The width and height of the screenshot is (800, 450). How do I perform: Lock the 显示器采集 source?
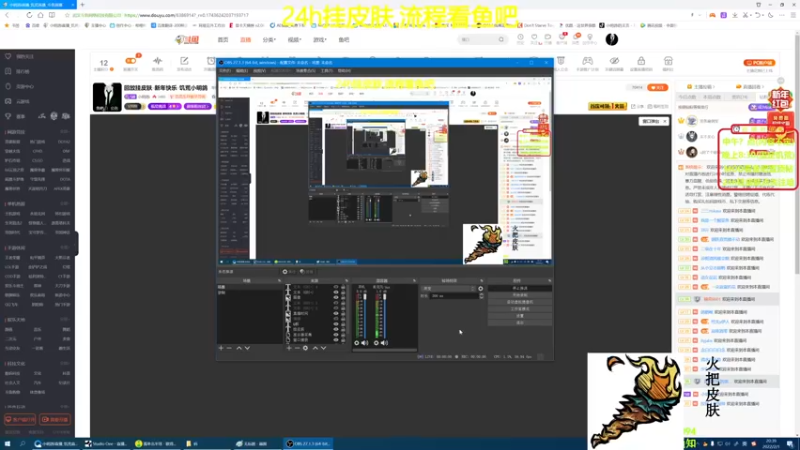[343, 335]
